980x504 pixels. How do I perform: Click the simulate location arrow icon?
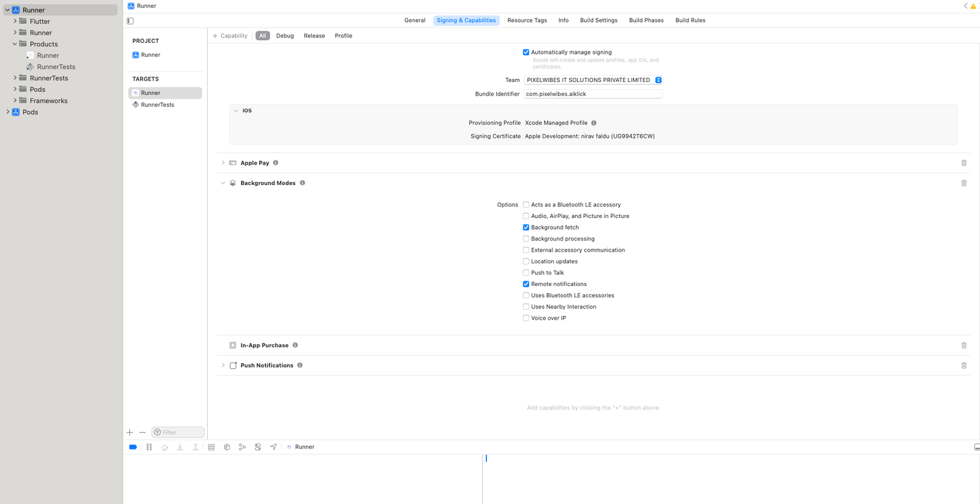273,447
